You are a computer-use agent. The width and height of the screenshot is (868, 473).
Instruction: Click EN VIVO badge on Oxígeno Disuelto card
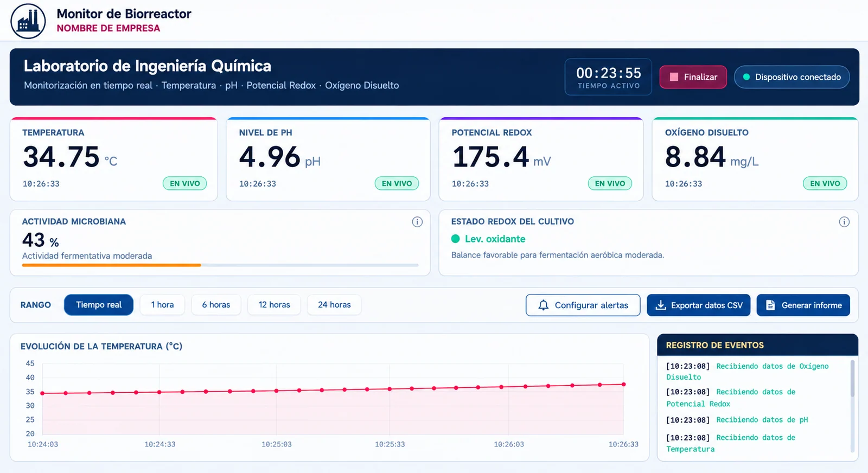click(825, 183)
